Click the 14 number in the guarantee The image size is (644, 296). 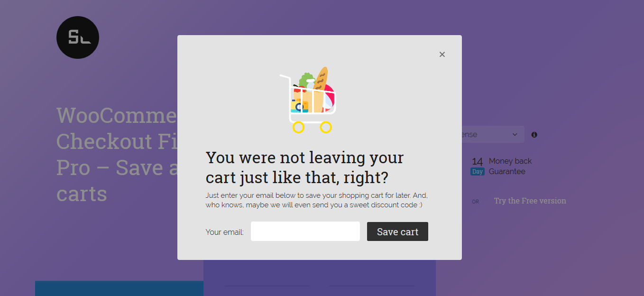click(478, 161)
